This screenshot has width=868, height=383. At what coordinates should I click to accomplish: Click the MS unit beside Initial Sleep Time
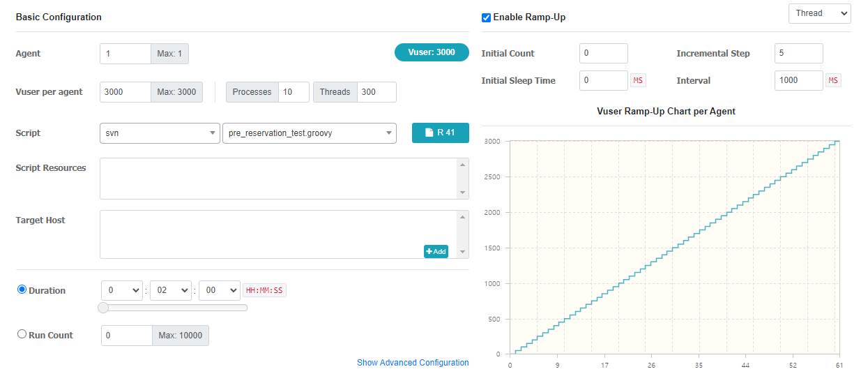pyautogui.click(x=638, y=81)
